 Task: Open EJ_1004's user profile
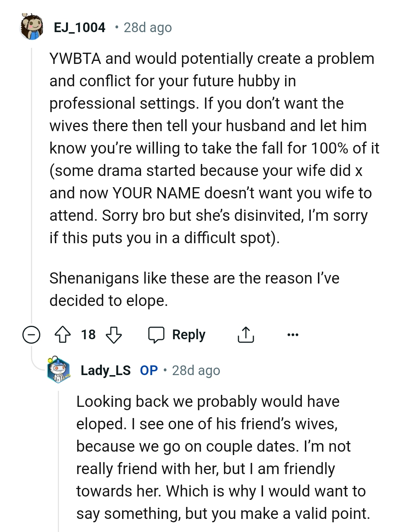pyautogui.click(x=79, y=27)
